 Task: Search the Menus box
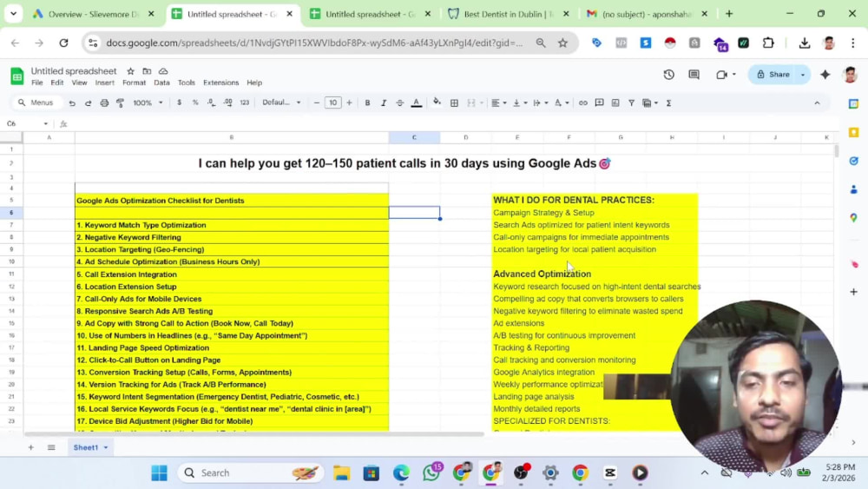36,103
